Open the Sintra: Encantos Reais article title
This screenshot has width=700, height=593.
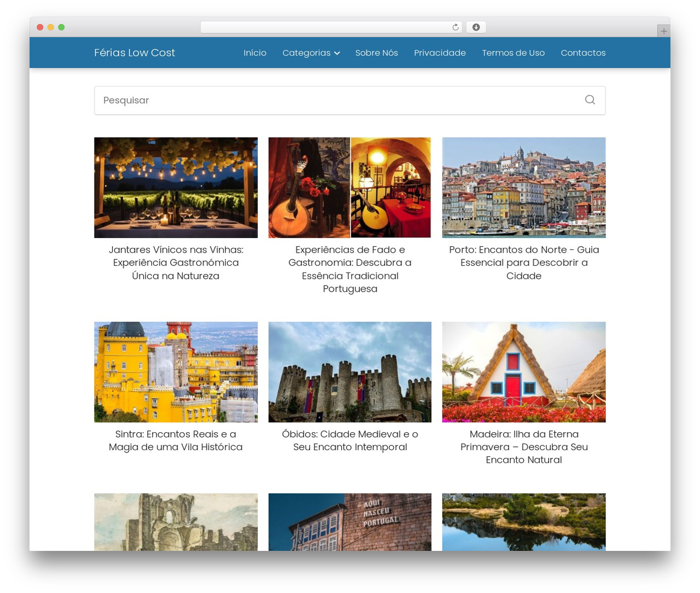pos(176,440)
